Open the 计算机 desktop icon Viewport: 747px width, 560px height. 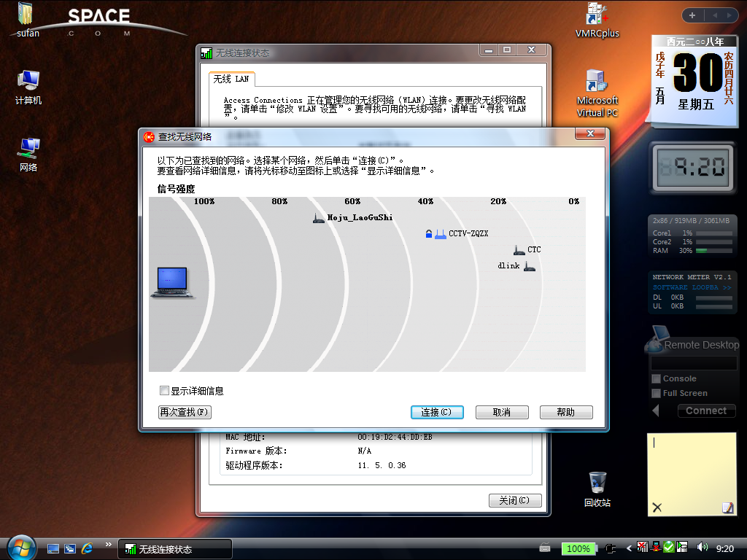pos(28,87)
